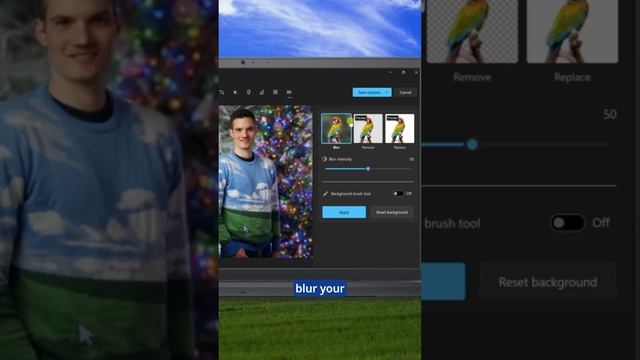Click the large blur value 50 in the magnified panel
The height and width of the screenshot is (360, 640).
click(610, 114)
